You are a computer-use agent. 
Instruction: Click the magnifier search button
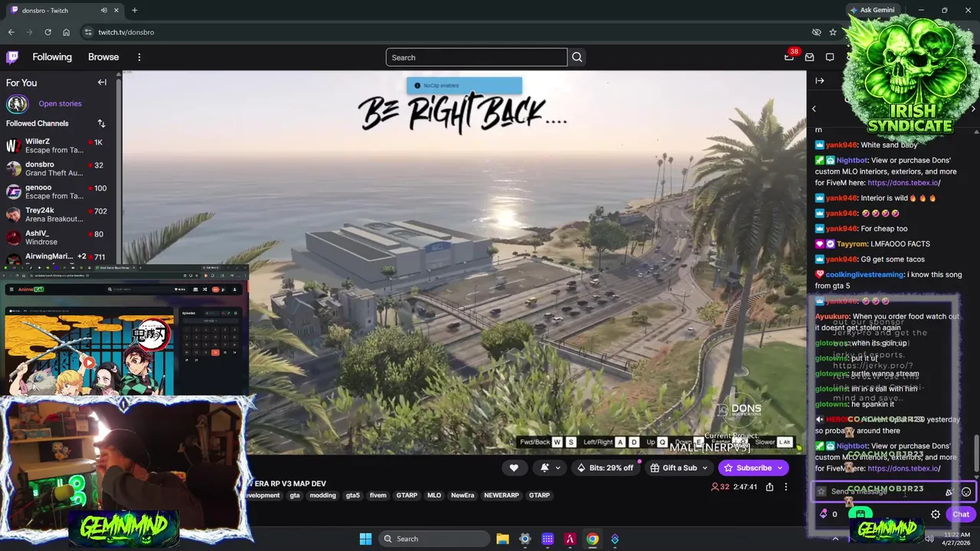(577, 57)
